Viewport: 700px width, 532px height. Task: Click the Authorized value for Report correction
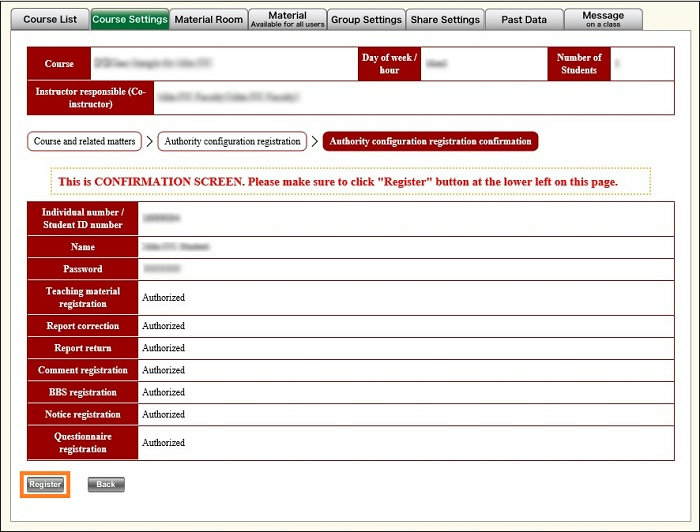(x=163, y=326)
